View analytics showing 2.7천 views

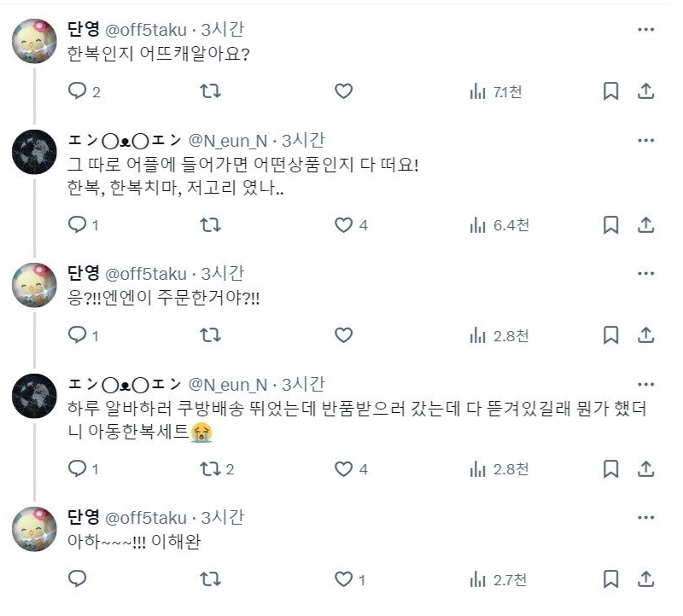pos(499,580)
